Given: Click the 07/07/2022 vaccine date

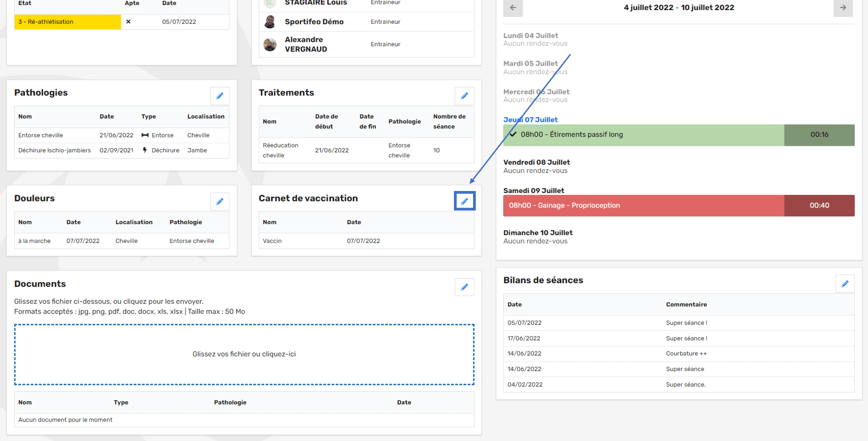Looking at the screenshot, I should coord(363,241).
